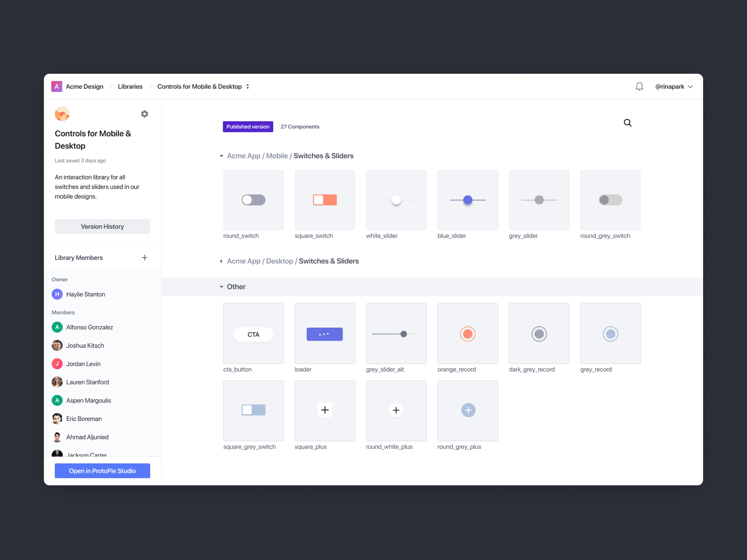Click Lauren Stanford's avatar photo
The height and width of the screenshot is (560, 747).
coord(57,382)
